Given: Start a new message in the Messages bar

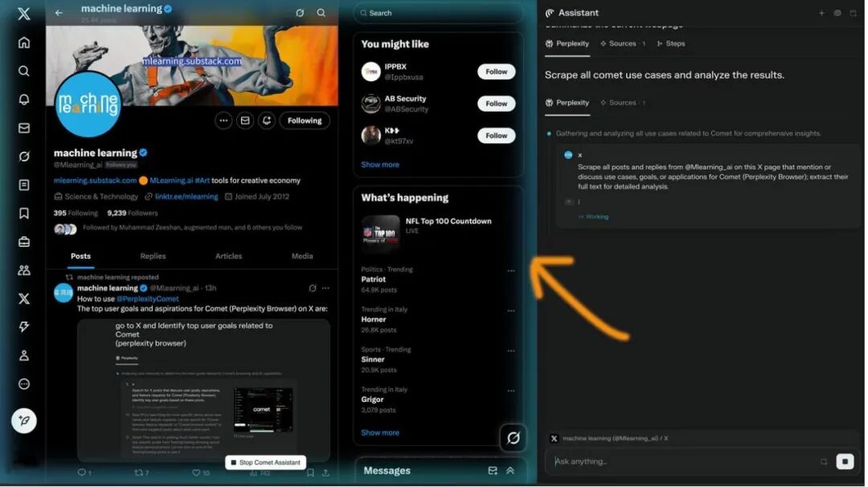Looking at the screenshot, I should (493, 470).
